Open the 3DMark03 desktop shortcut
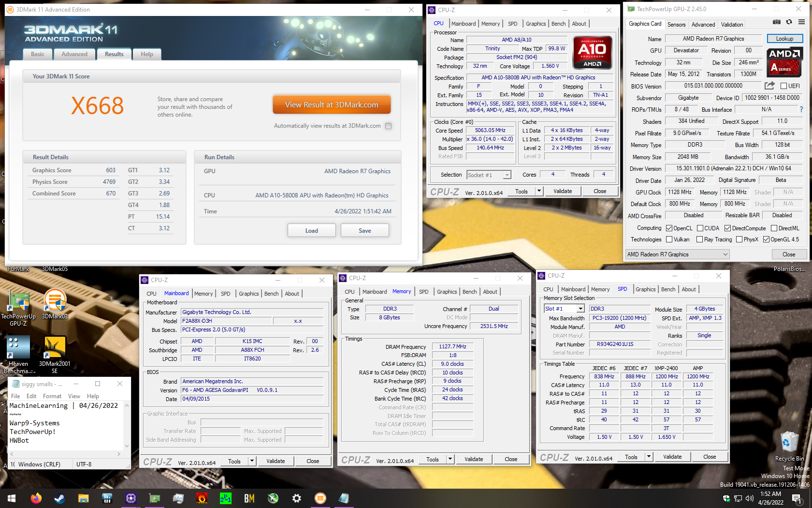This screenshot has width=812, height=508. [55, 304]
